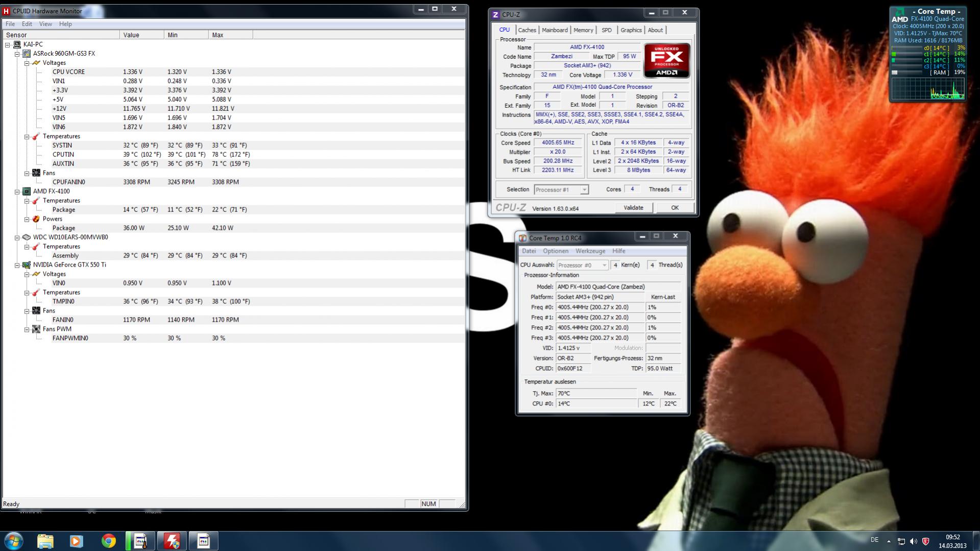Click the AMD FX Unlocked logo in CPU-Z
The height and width of the screenshot is (551, 980).
coord(667,61)
